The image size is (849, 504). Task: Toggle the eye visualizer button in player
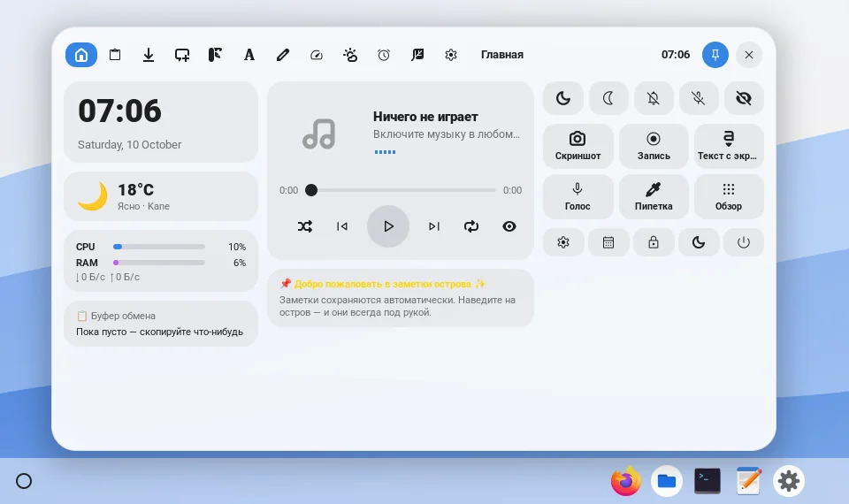pos(509,226)
